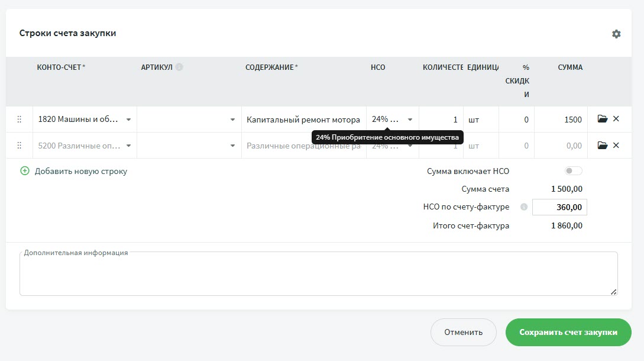Click the НСО по счету-фактуре 360,00 field
Image resolution: width=644 pixels, height=361 pixels.
(559, 207)
